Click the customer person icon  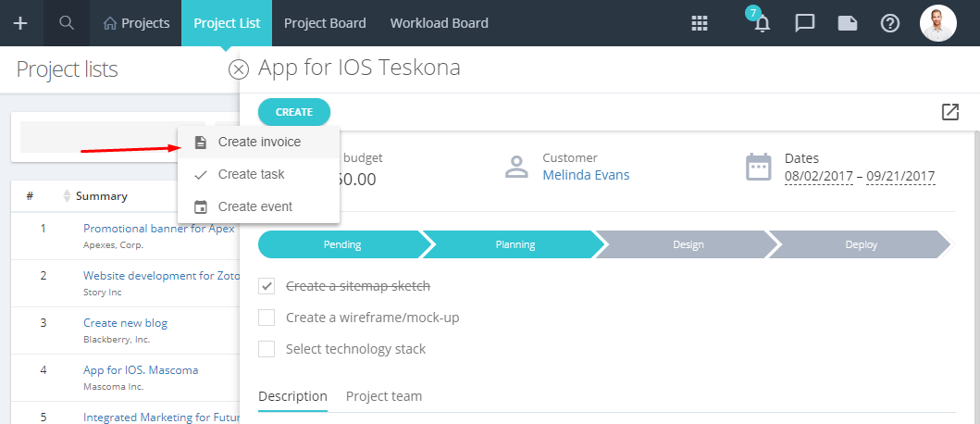pyautogui.click(x=517, y=167)
